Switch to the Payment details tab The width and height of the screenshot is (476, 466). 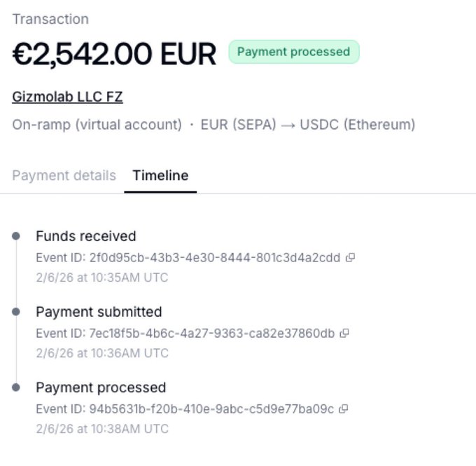pos(64,175)
